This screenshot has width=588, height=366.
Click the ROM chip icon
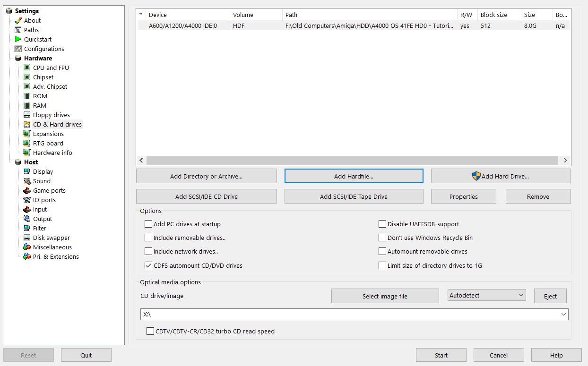pyautogui.click(x=27, y=96)
